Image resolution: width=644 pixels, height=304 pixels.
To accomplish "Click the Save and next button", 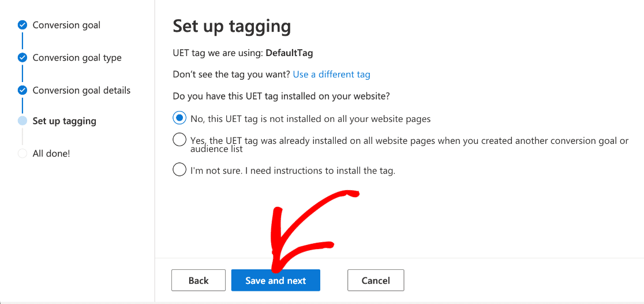I will pyautogui.click(x=275, y=280).
